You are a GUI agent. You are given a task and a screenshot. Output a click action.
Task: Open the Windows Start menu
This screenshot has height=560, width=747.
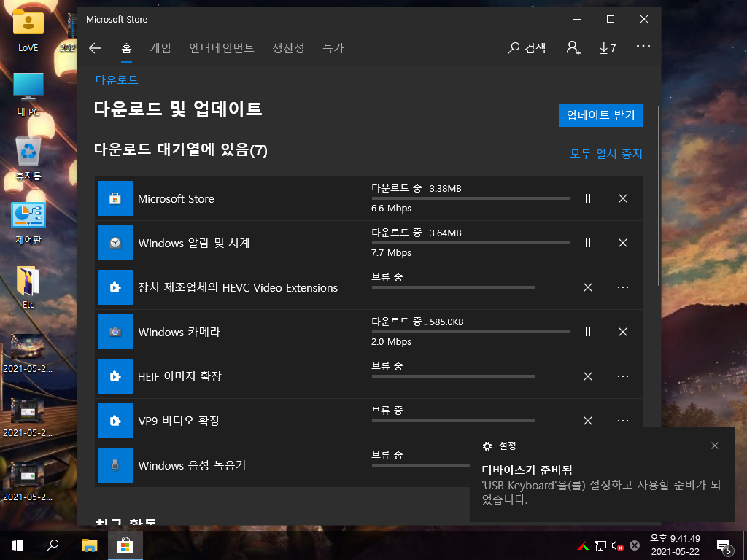pos(18,545)
